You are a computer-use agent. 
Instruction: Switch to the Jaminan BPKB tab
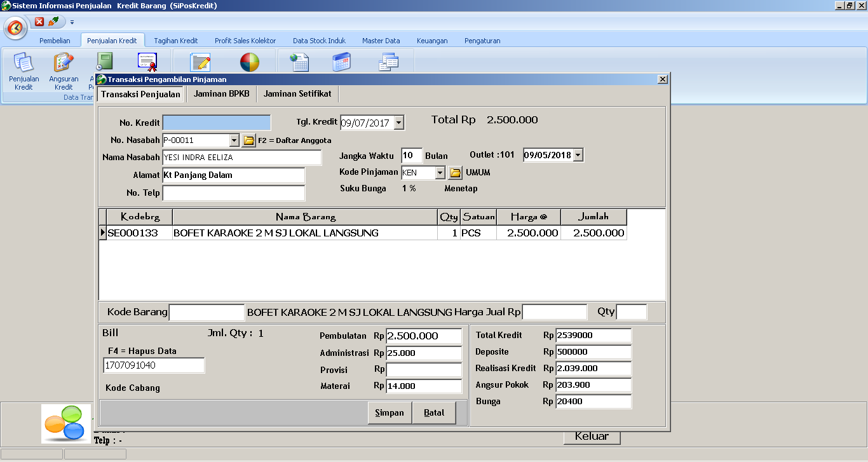(221, 93)
